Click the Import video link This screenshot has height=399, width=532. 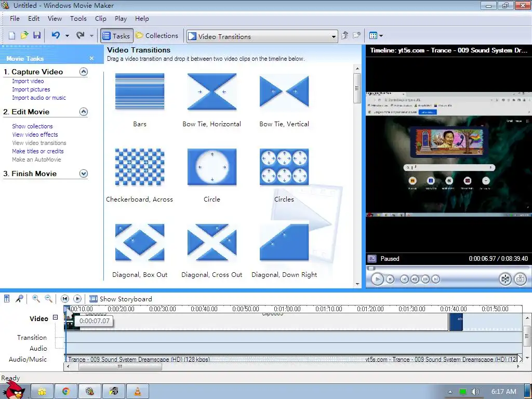click(x=28, y=81)
